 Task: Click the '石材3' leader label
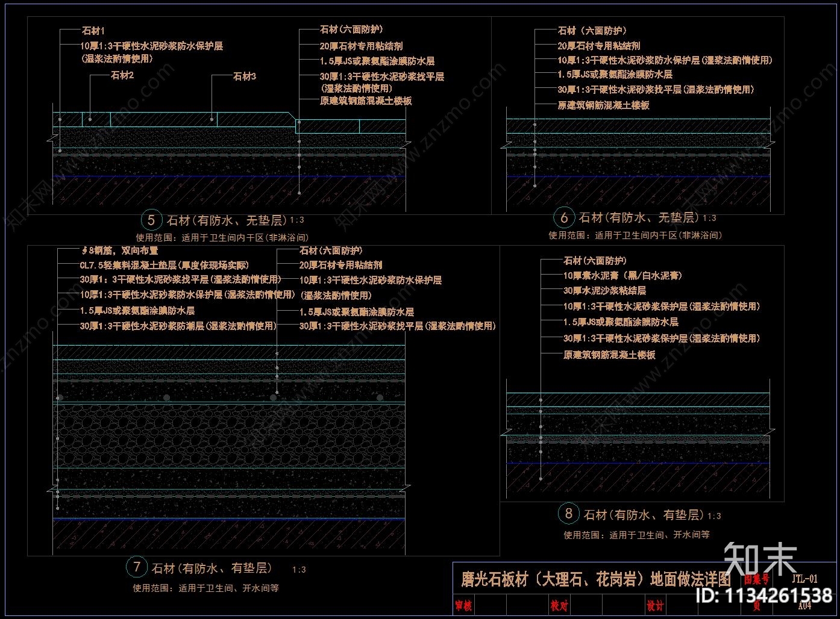pyautogui.click(x=245, y=76)
